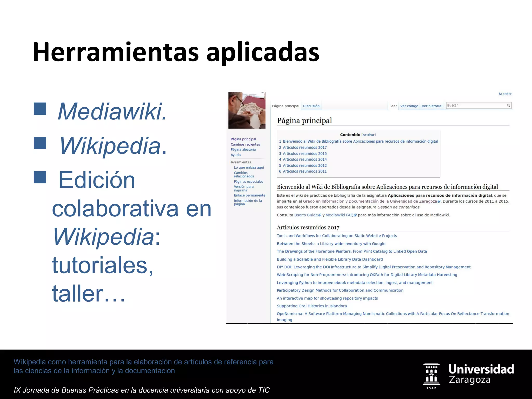Open article An interactive map for showcasing repository
The image size is (532, 399).
(327, 298)
